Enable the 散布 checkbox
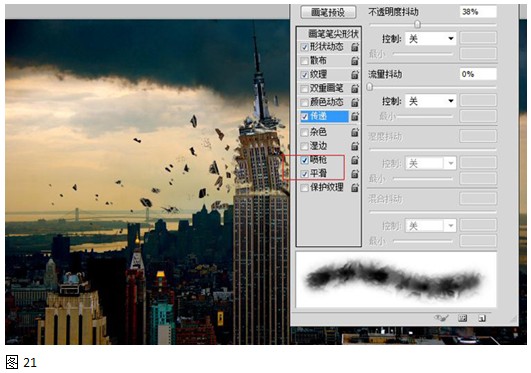The height and width of the screenshot is (373, 531). tap(304, 61)
